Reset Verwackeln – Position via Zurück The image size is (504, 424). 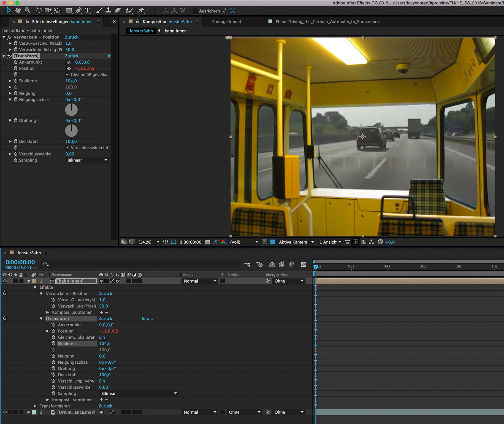[72, 37]
